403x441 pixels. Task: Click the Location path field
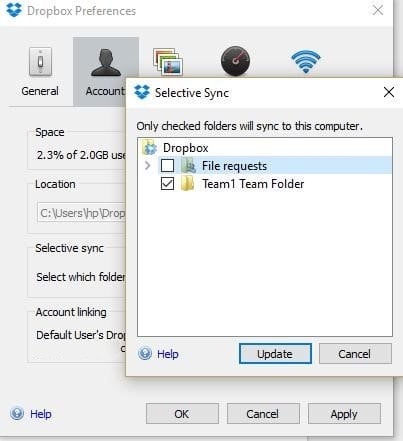82,213
